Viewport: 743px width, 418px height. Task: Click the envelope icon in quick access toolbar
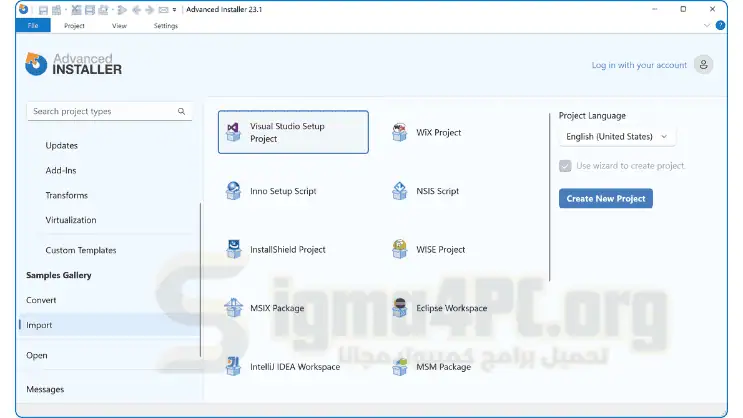(163, 9)
